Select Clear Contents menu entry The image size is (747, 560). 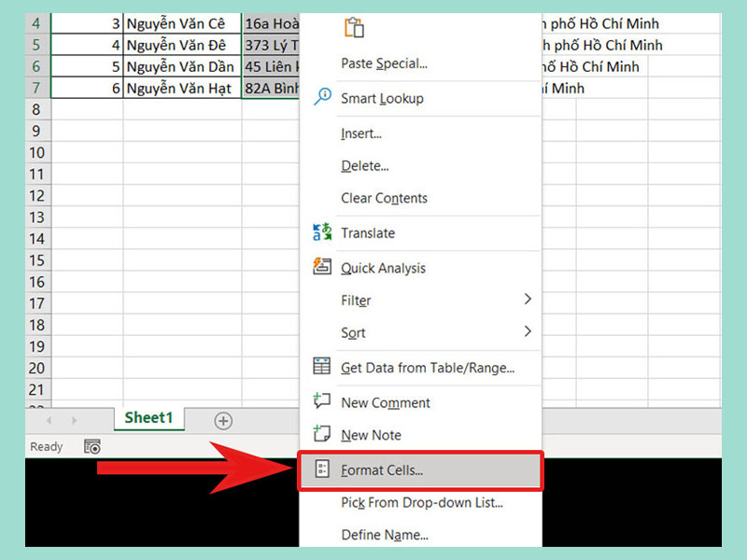tap(384, 198)
